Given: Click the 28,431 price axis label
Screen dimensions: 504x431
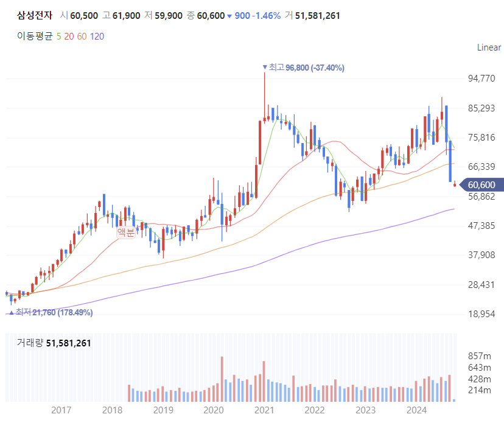Looking at the screenshot, I should tap(481, 284).
